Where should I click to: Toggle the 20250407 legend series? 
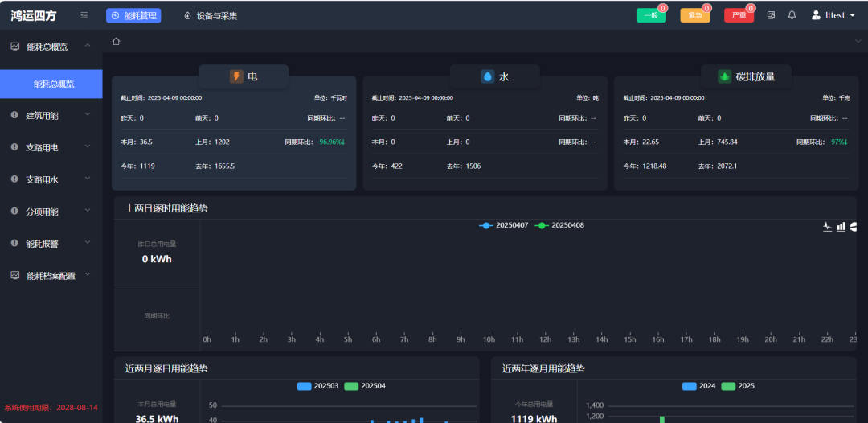(x=504, y=225)
